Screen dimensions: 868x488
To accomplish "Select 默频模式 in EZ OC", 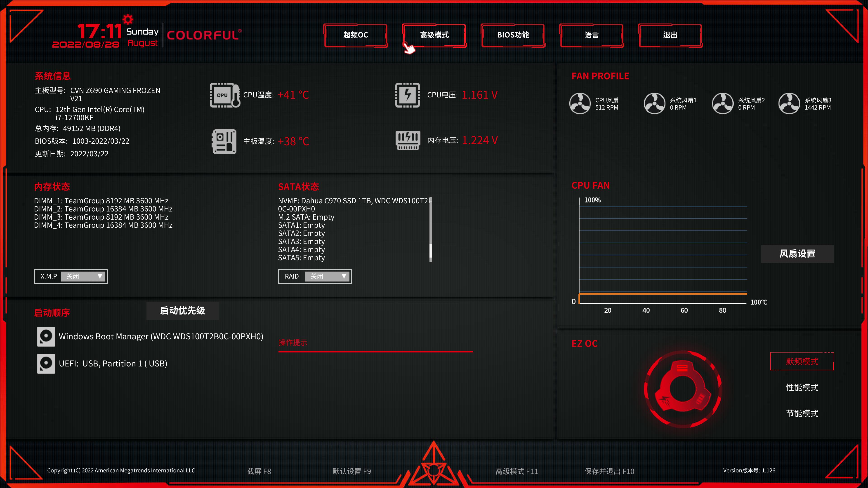I will point(802,361).
